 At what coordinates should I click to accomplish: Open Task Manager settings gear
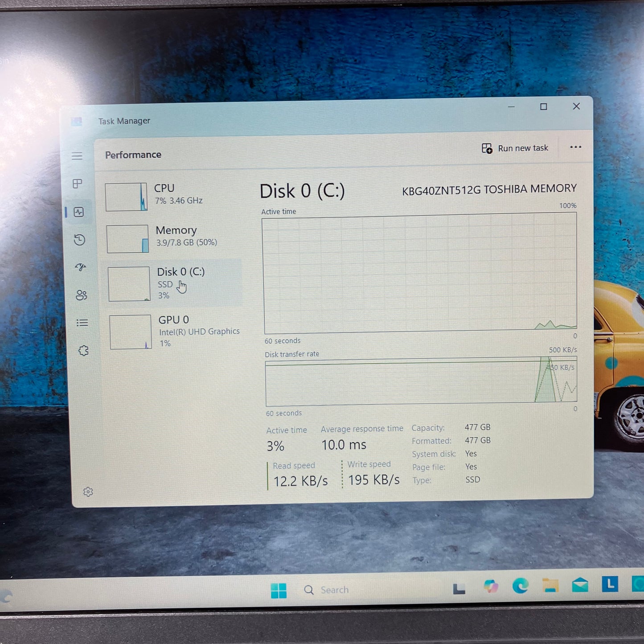coord(88,492)
